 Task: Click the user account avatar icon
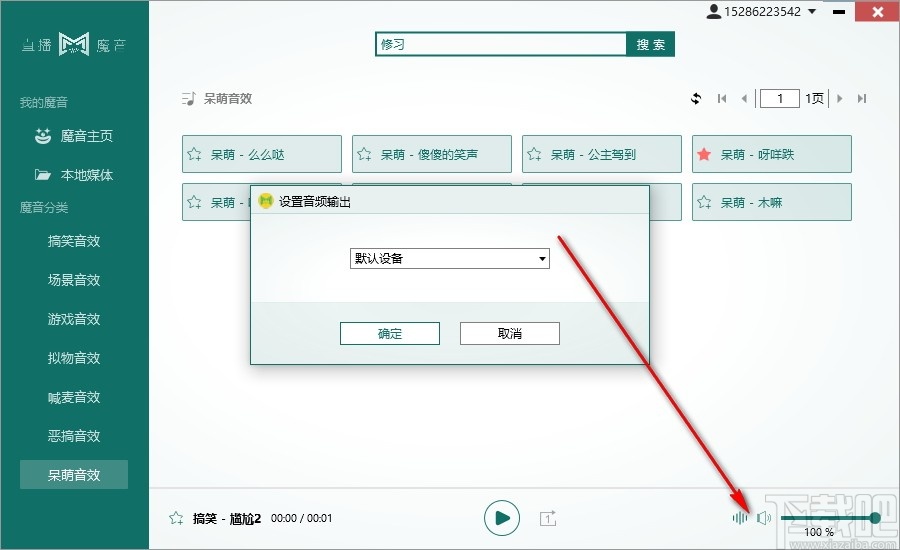pyautogui.click(x=713, y=11)
